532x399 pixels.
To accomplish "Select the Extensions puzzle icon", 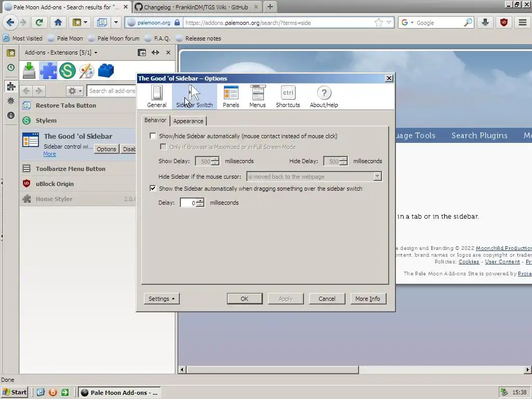I will (48, 71).
